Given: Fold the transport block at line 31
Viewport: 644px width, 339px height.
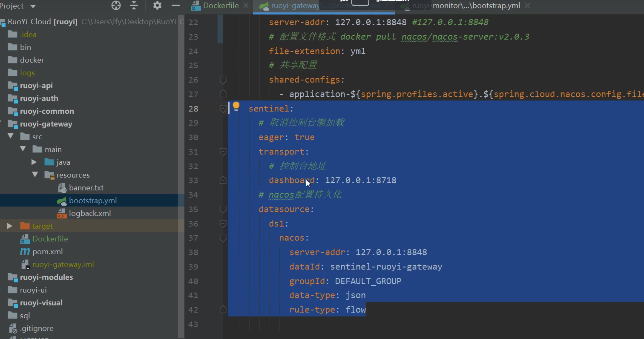Looking at the screenshot, I should tap(223, 152).
